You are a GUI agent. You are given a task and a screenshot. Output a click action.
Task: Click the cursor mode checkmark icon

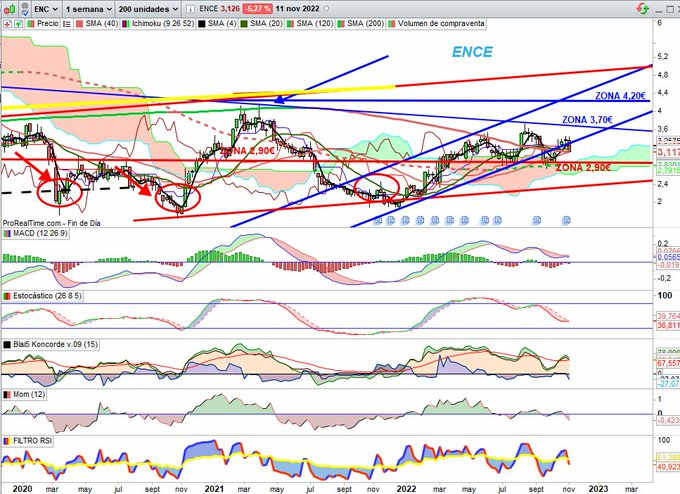click(x=25, y=8)
